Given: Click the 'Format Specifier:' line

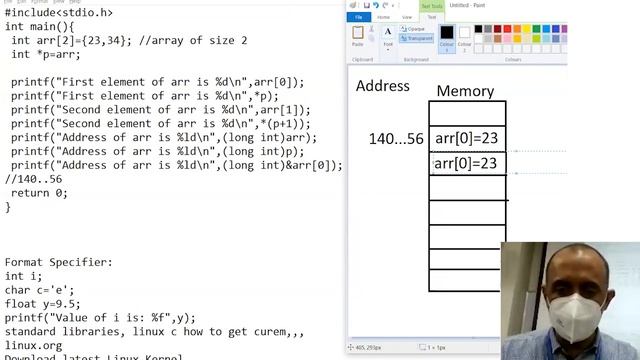Looking at the screenshot, I should (58, 262).
